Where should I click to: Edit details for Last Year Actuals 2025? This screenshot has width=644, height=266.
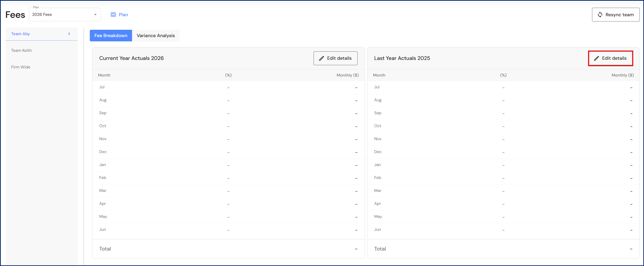point(610,58)
